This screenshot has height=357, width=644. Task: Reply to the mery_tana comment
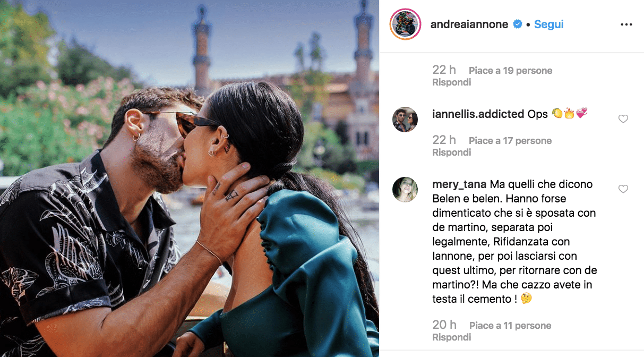[452, 337]
